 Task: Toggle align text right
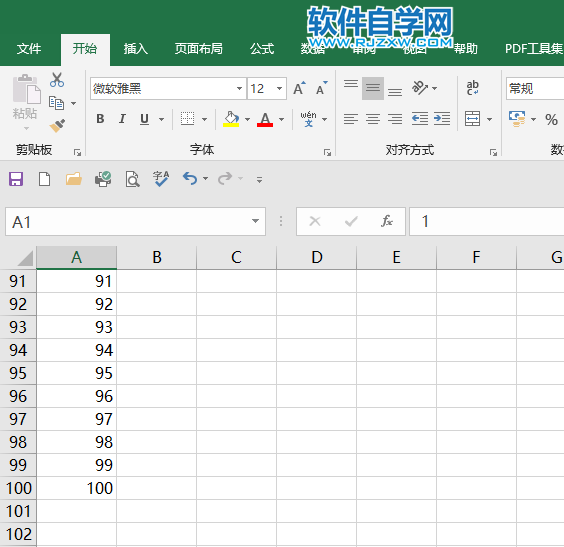(395, 119)
